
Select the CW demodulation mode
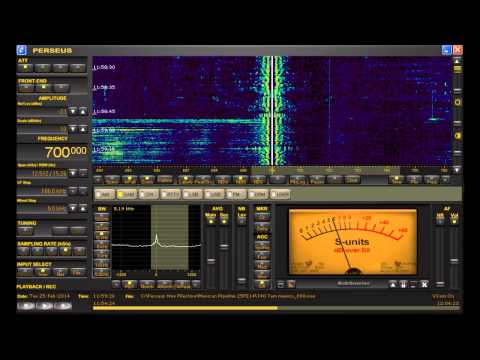click(149, 194)
